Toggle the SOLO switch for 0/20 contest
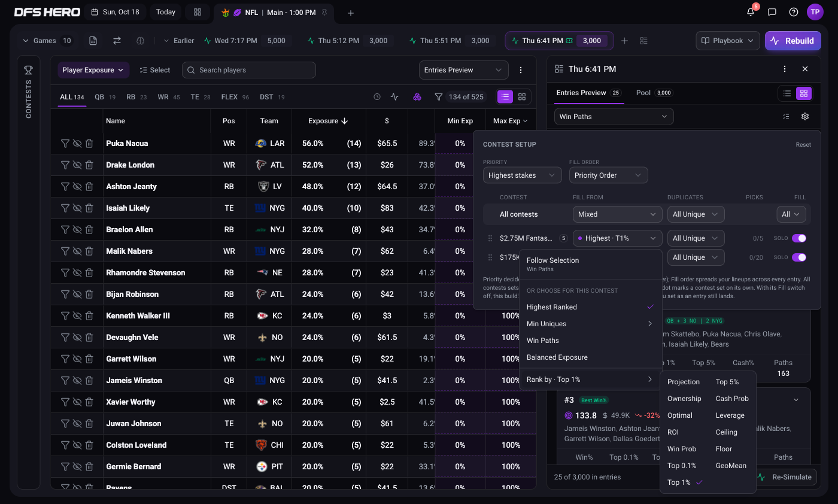 point(799,257)
